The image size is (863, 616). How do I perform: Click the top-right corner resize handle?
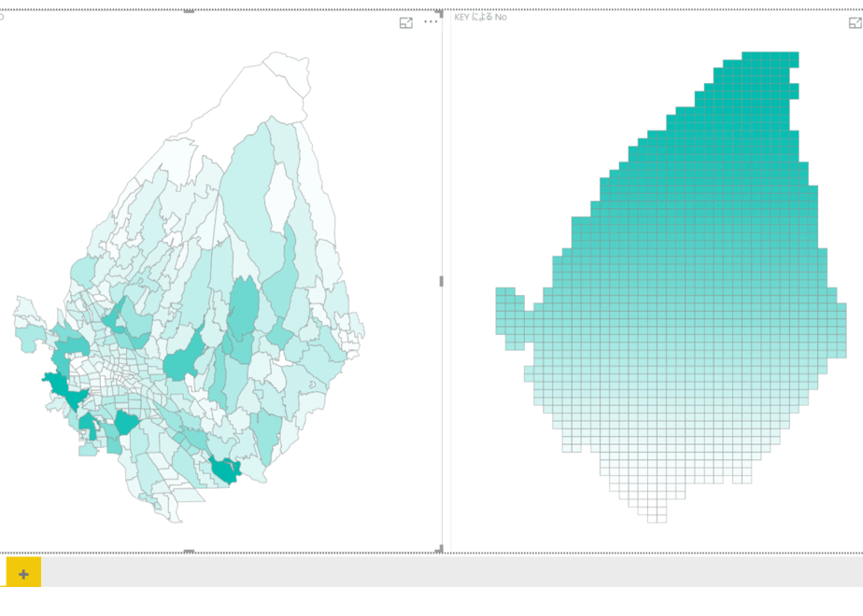click(440, 13)
